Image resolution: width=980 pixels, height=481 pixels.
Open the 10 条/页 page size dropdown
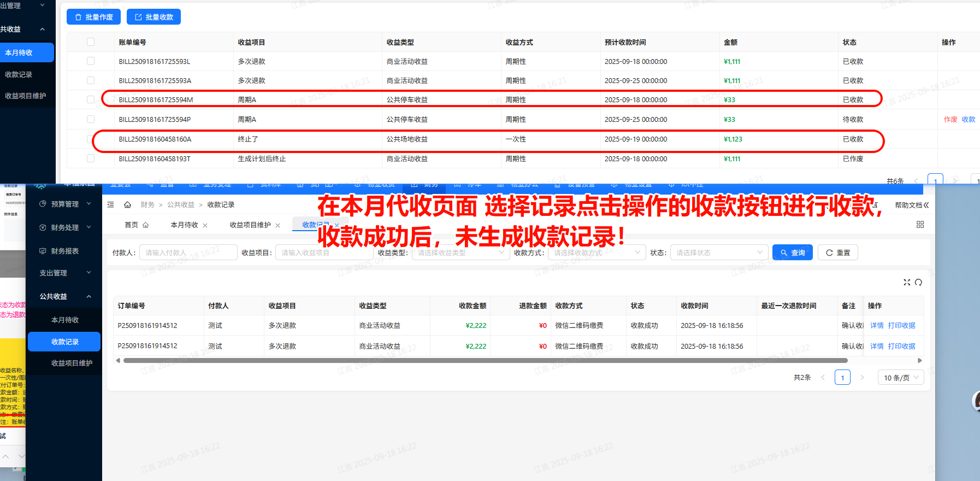tap(901, 378)
